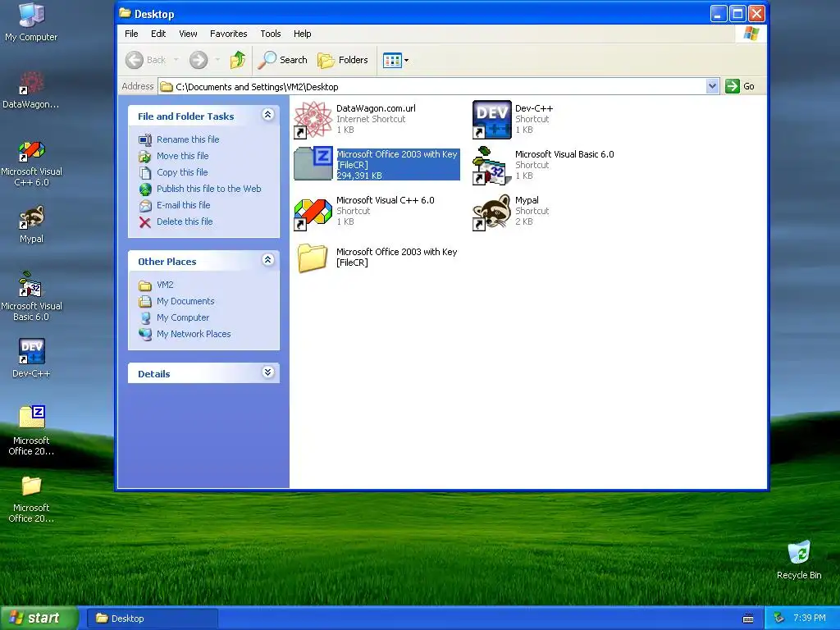Select Mypal shortcut icon in Explorer window
840x630 pixels.
click(x=492, y=212)
